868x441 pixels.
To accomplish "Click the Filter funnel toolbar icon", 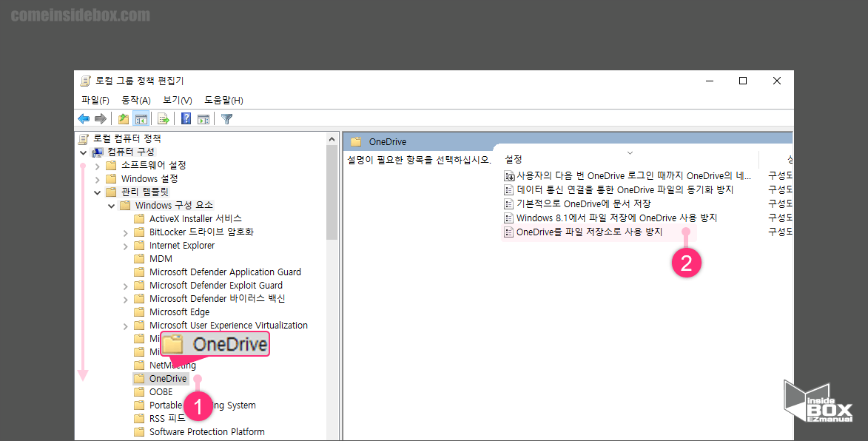I will (x=226, y=118).
